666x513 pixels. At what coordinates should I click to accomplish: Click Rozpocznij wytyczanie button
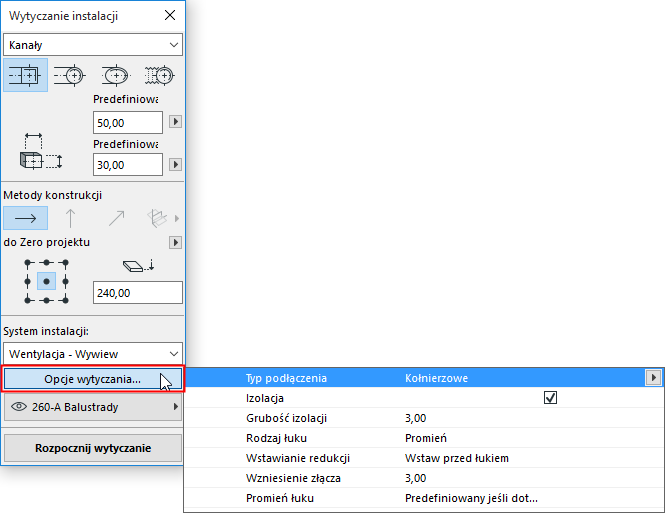point(93,448)
